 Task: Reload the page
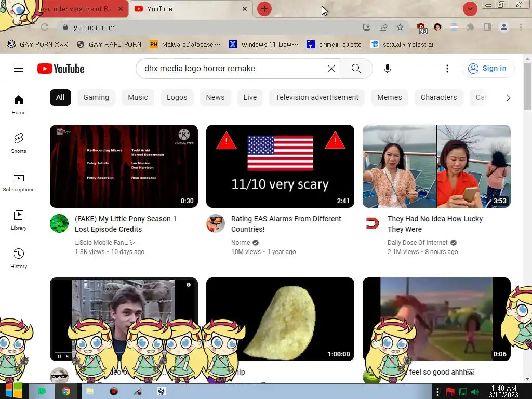coord(45,27)
